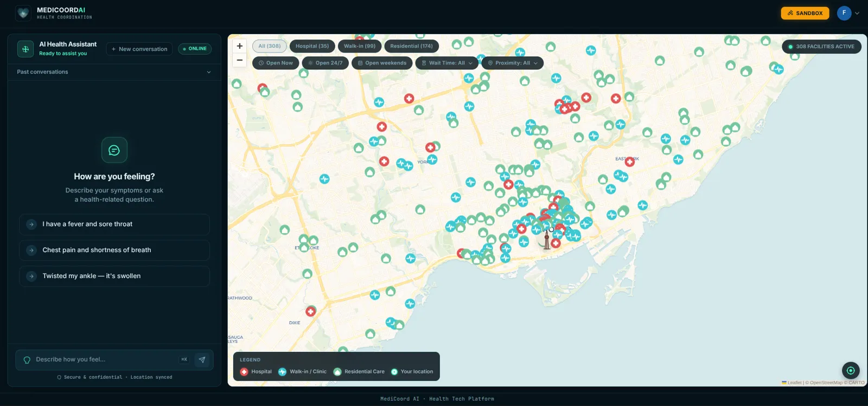Zoom out on the map
Screen dimensions: 868x406
tap(240, 60)
